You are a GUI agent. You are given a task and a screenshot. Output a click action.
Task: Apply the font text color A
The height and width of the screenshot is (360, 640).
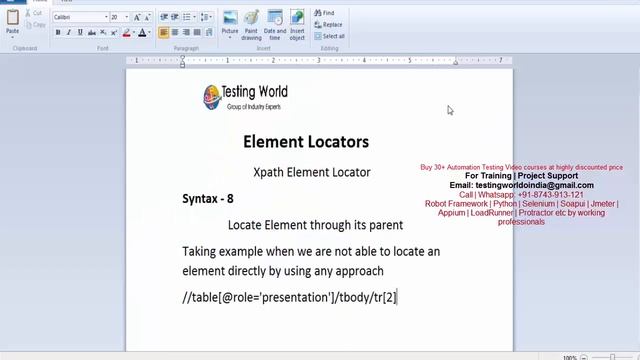pyautogui.click(x=142, y=33)
